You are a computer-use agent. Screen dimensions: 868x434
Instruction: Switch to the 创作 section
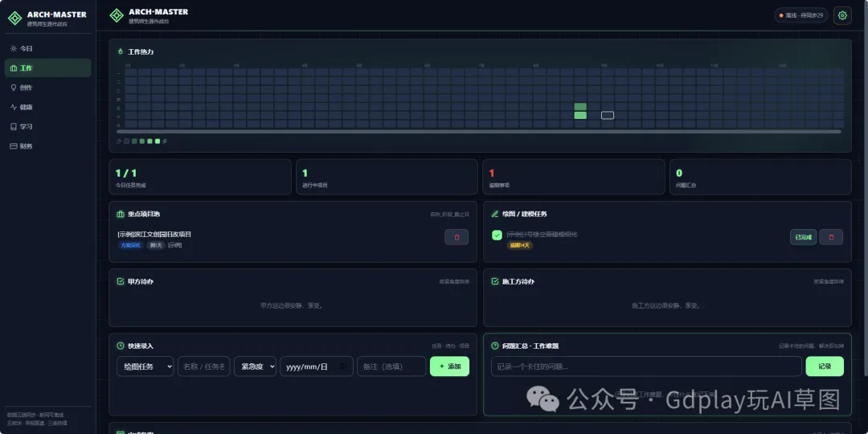click(47, 88)
